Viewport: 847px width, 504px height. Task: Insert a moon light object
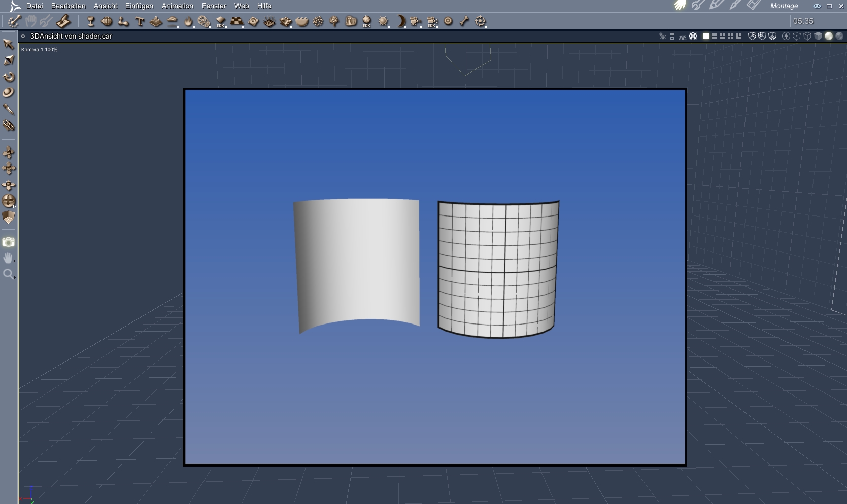pos(401,21)
